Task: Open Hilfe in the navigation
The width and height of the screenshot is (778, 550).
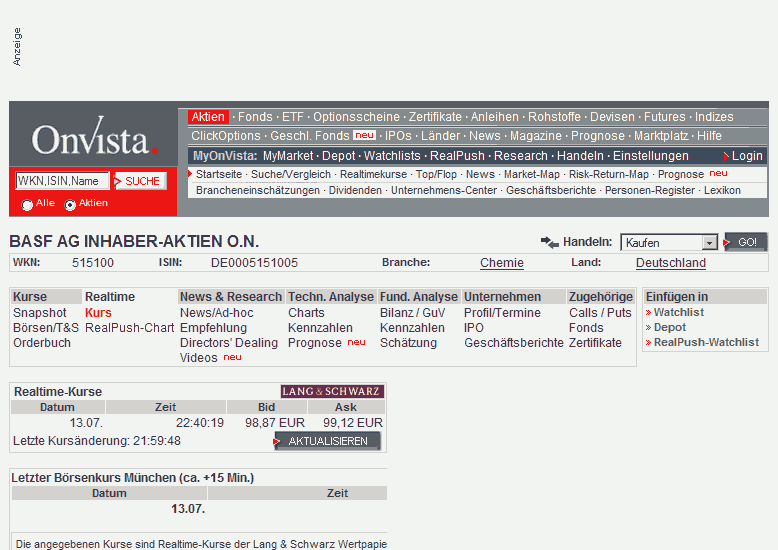Action: (x=710, y=136)
